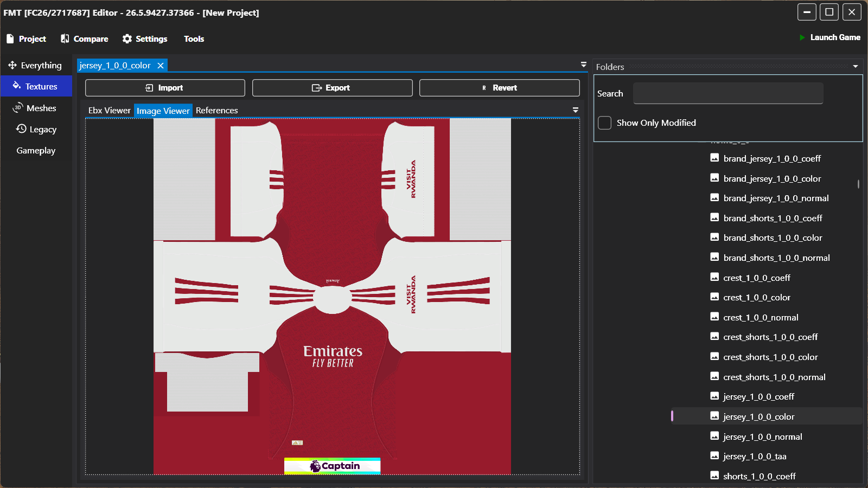Close the jersey_1_0_0_color tab
Viewport: 868px width, 488px height.
[161, 66]
